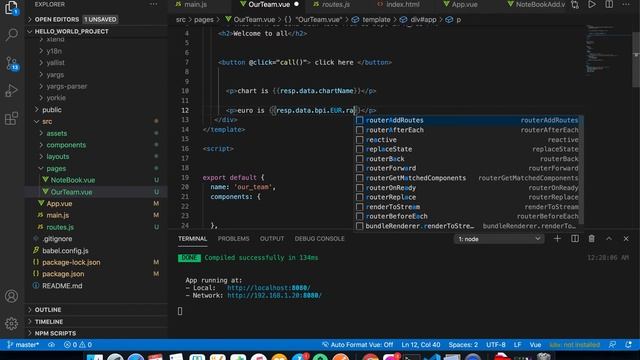Collapse the src folder

point(47,121)
